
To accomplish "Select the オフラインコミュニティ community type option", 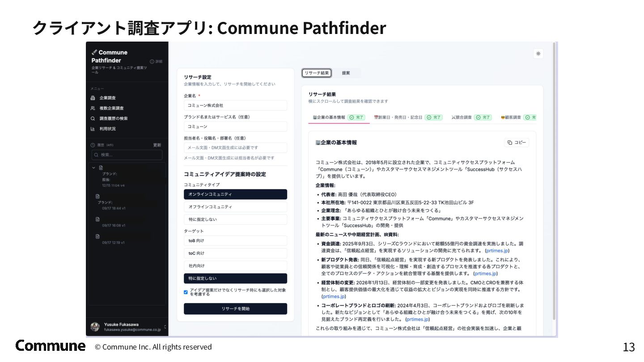I will (x=235, y=207).
